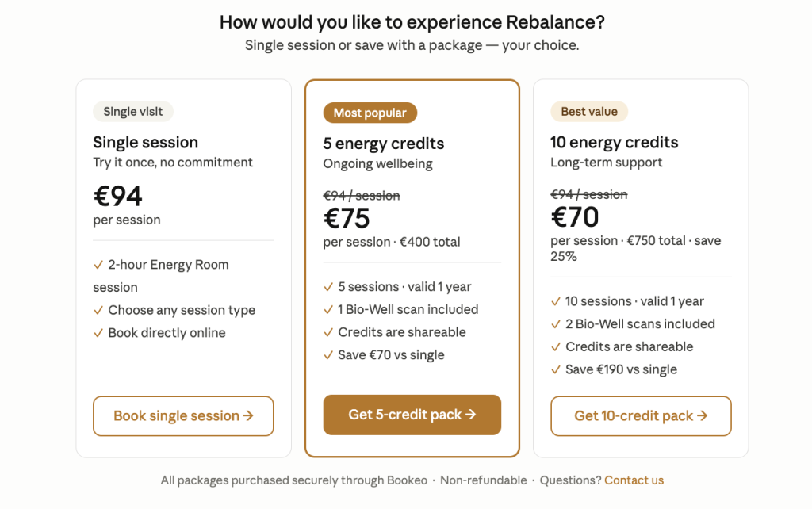Select the Best value badge
The image size is (812, 509).
[589, 111]
